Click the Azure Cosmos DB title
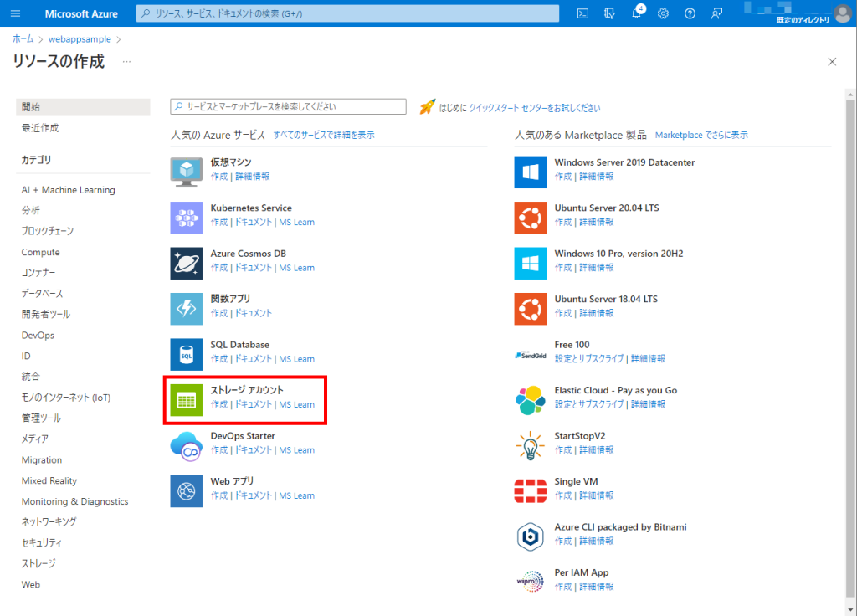The width and height of the screenshot is (857, 616). (248, 254)
